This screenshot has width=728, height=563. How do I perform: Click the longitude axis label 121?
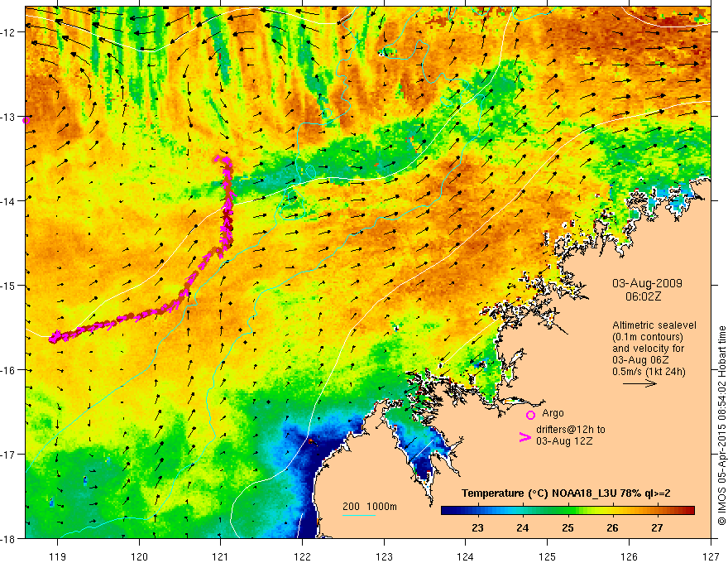pos(221,556)
